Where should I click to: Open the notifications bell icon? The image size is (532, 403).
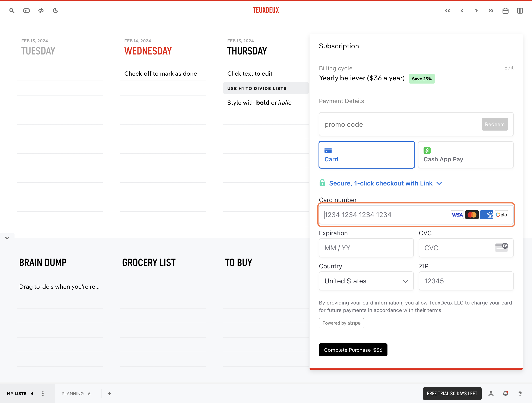[x=506, y=394]
